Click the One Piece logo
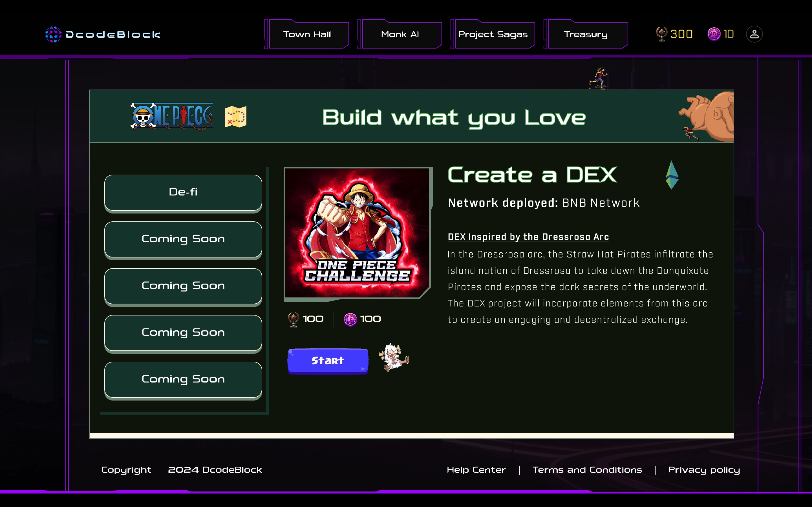The width and height of the screenshot is (812, 507). (x=172, y=116)
